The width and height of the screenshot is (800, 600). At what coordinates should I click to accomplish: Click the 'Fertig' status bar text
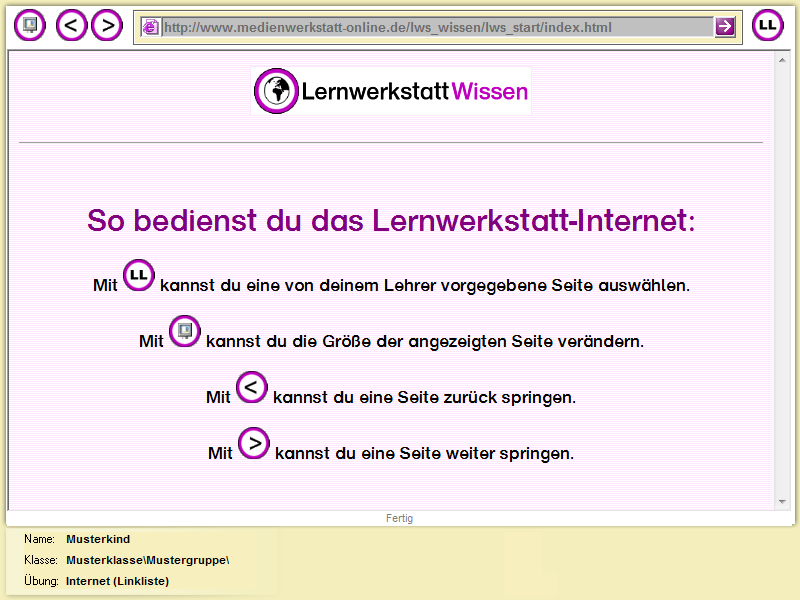coord(399,518)
